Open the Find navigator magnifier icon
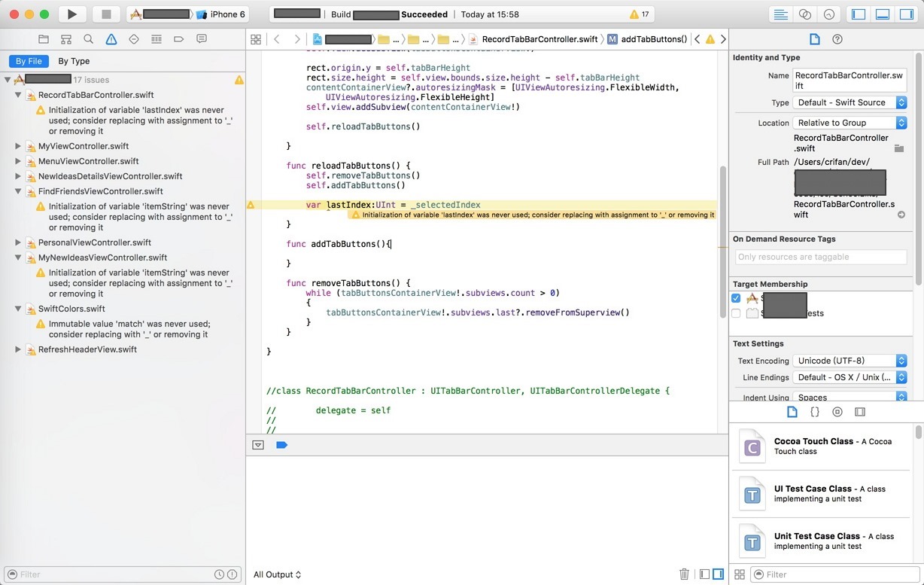The image size is (924, 585). 89,39
